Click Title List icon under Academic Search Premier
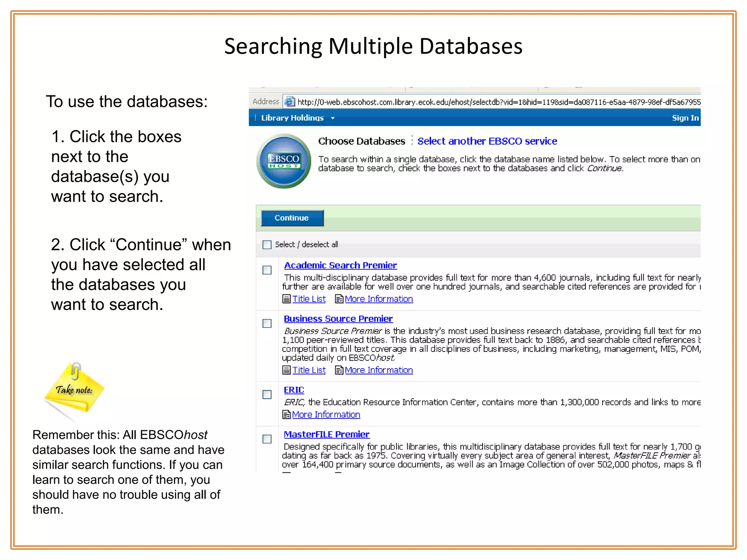747x560 pixels. pos(287,299)
